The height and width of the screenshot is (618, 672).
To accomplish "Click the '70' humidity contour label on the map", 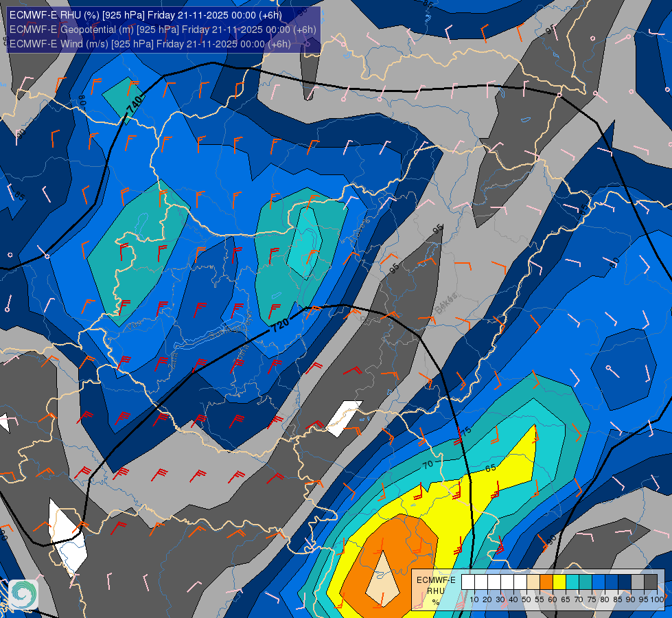I will (427, 464).
